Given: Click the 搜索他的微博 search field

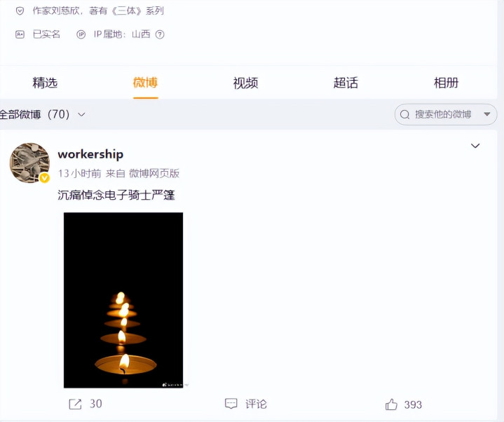Looking at the screenshot, I should coord(446,114).
